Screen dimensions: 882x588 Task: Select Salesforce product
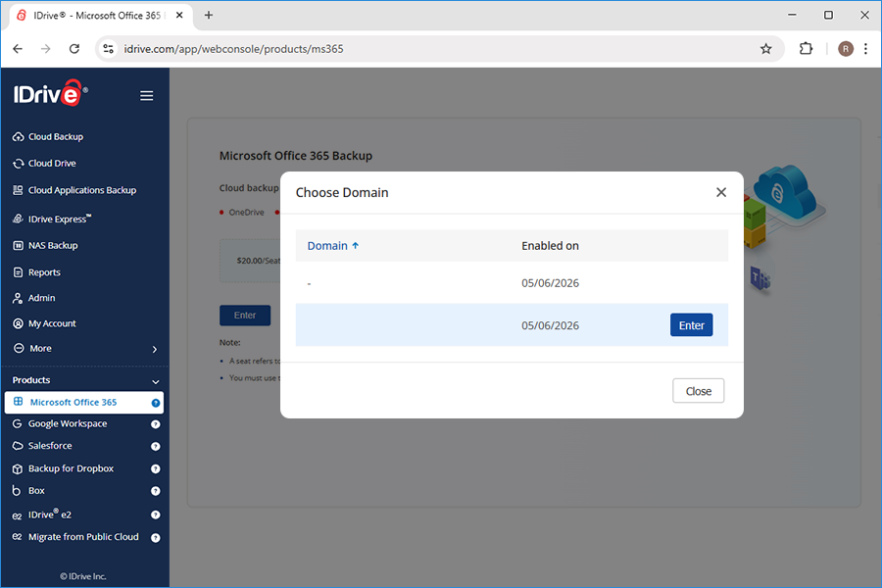[50, 446]
